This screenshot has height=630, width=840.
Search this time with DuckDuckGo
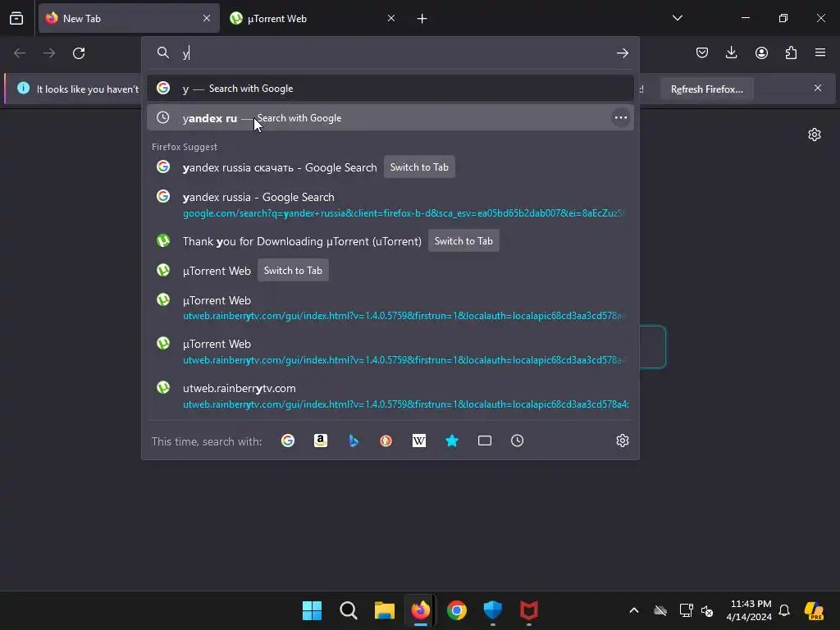pos(386,441)
